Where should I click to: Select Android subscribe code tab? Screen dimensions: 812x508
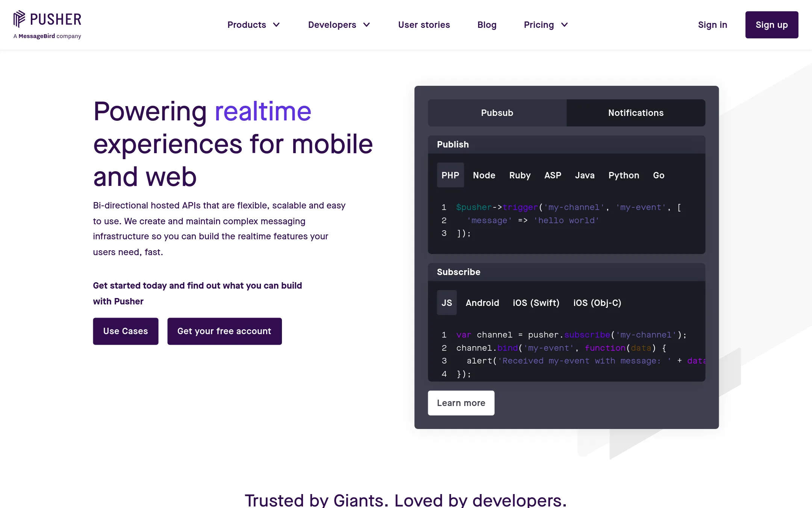(482, 303)
